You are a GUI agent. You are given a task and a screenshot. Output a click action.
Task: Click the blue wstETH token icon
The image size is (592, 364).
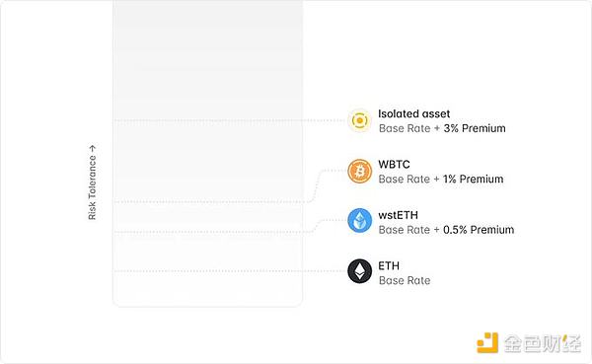tap(359, 221)
